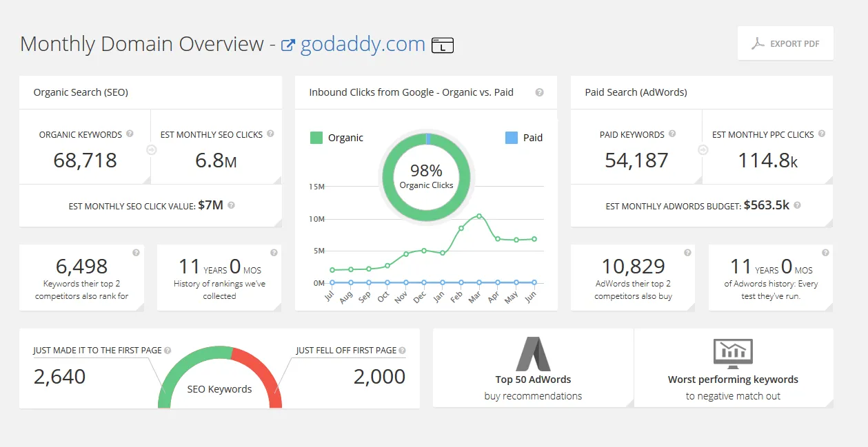
Task: Open Worst performing keywords card
Action: (x=734, y=368)
